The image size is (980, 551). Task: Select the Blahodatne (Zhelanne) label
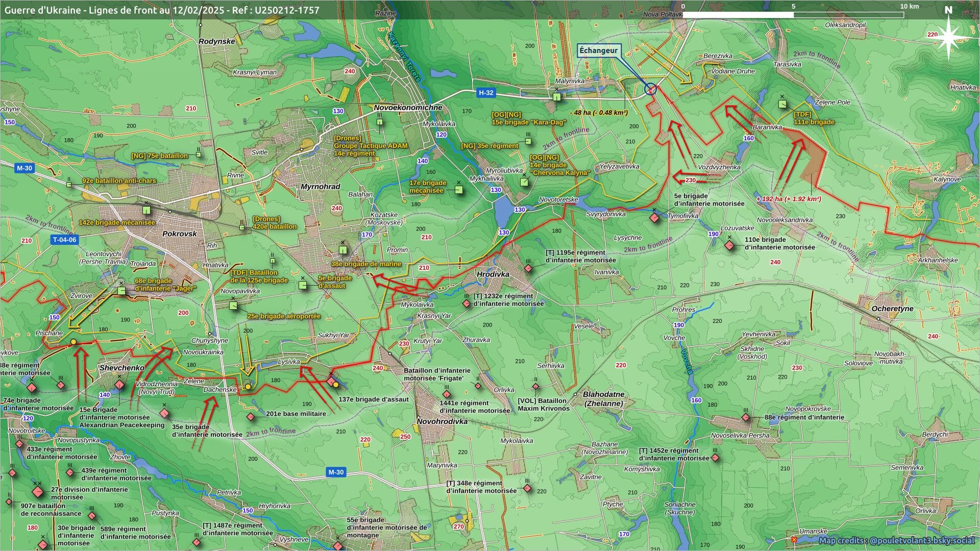click(603, 399)
